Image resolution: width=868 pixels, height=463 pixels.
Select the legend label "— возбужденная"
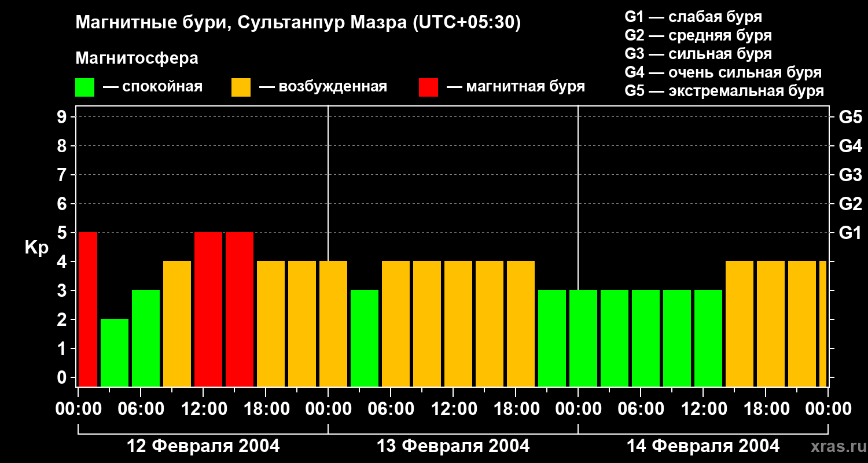tap(323, 87)
